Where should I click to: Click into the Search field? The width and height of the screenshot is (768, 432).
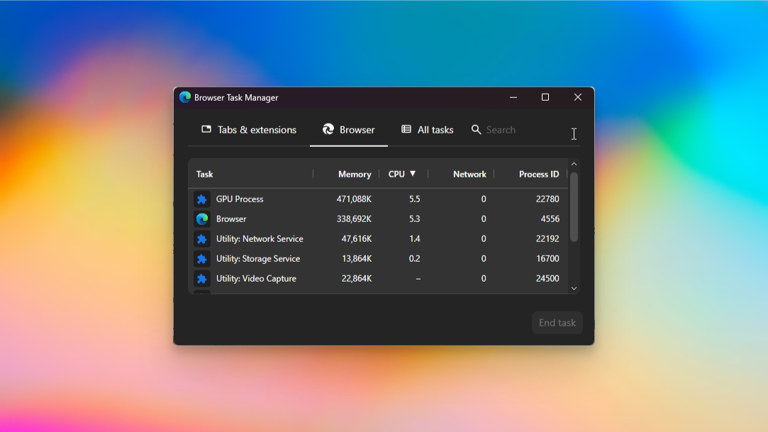tap(520, 130)
